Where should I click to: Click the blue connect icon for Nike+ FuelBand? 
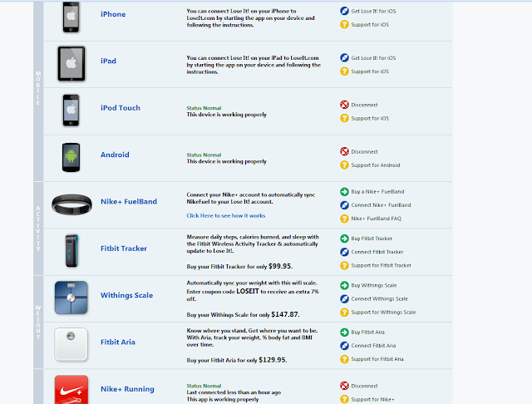pos(344,204)
